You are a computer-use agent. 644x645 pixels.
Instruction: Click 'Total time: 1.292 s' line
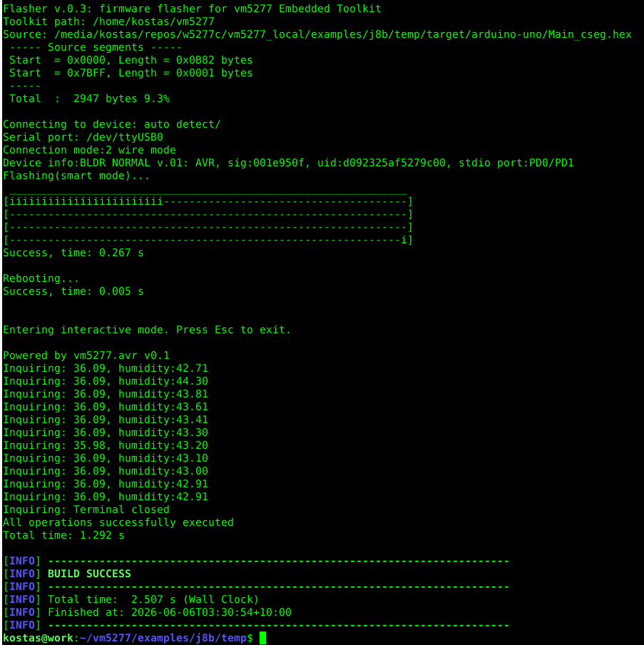point(63,535)
